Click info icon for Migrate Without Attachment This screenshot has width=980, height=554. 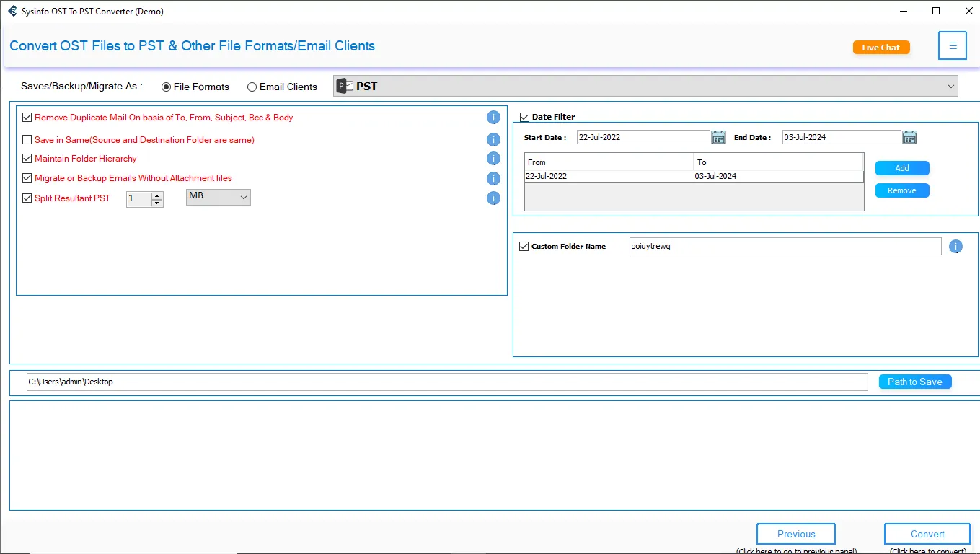click(493, 178)
